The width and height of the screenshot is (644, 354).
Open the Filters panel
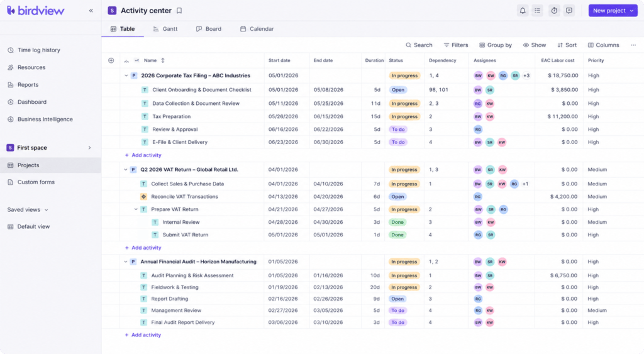tap(456, 45)
